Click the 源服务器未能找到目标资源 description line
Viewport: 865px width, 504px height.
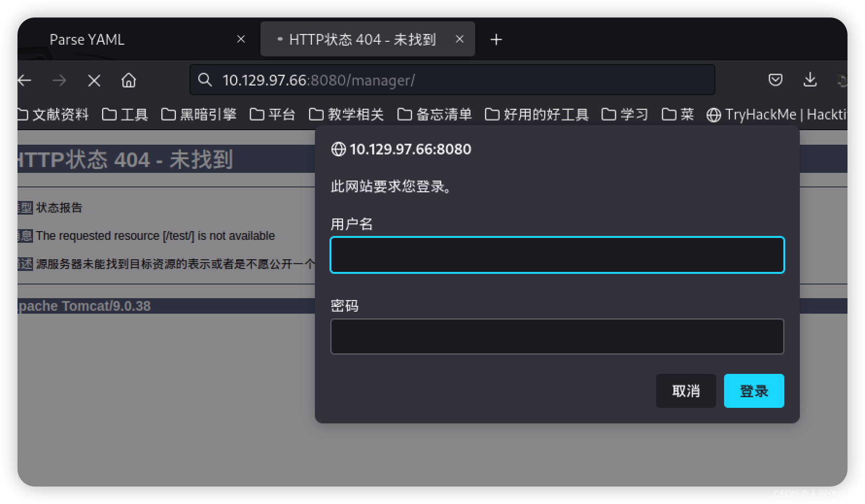coord(175,264)
